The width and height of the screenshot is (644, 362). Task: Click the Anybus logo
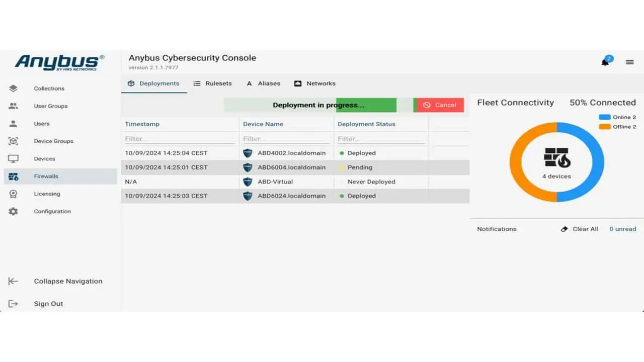click(59, 62)
